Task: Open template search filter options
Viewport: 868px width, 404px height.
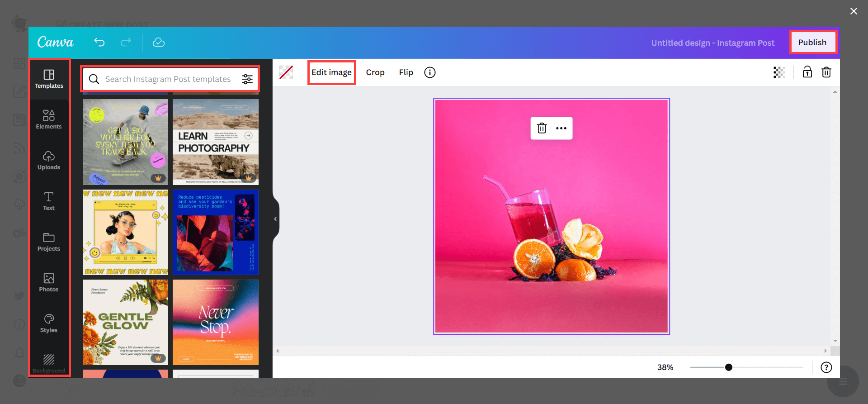Action: coord(247,79)
